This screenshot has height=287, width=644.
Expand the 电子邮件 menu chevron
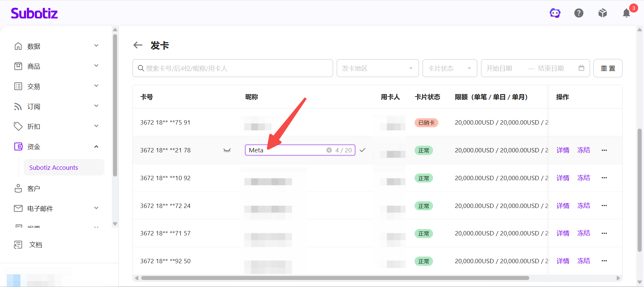click(96, 208)
